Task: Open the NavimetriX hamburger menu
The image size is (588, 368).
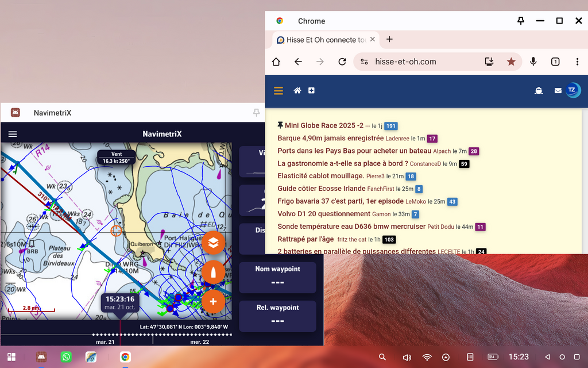Action: coord(13,134)
